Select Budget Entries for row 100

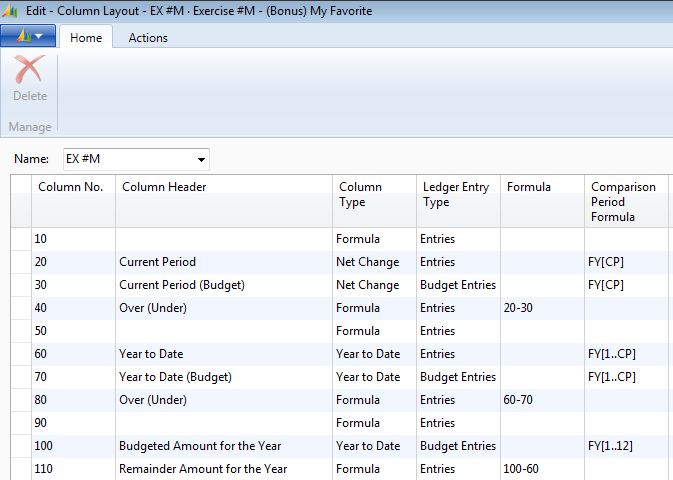point(457,446)
